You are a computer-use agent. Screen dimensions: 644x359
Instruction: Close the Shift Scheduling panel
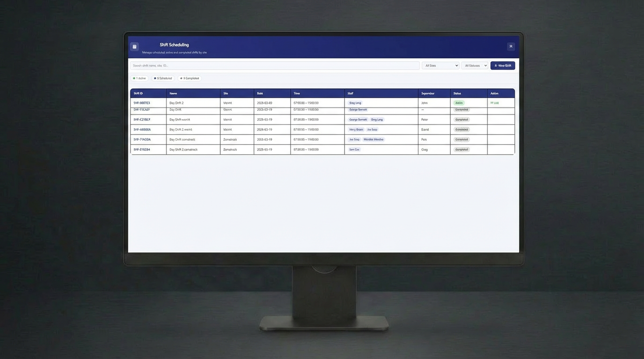[x=511, y=46]
